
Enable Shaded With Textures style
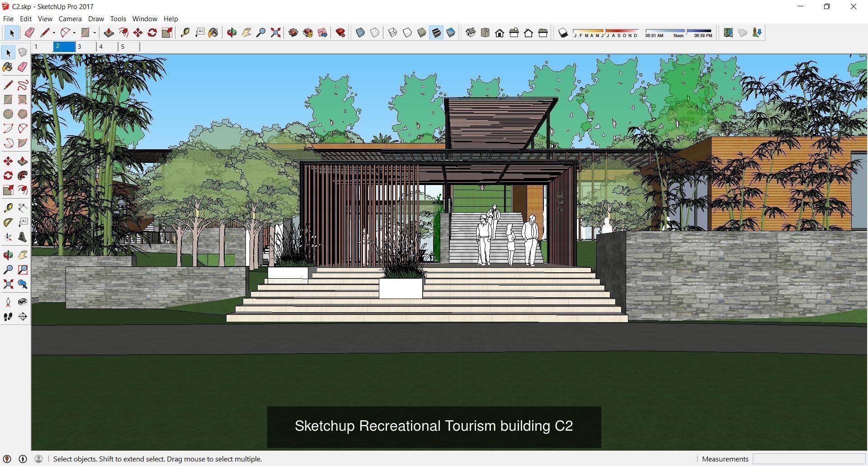(436, 33)
